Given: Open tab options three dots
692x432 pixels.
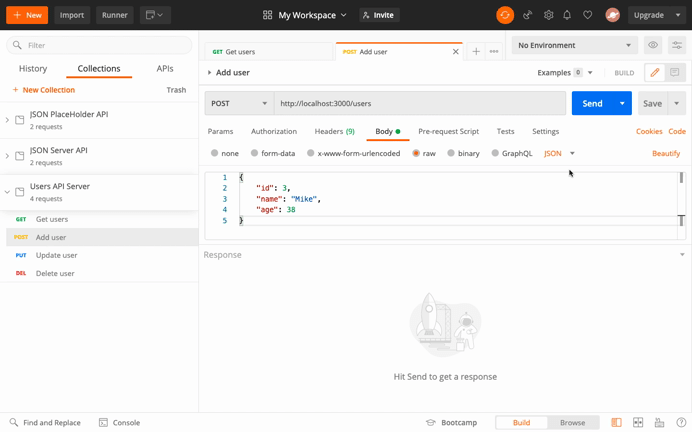Looking at the screenshot, I should (x=494, y=52).
